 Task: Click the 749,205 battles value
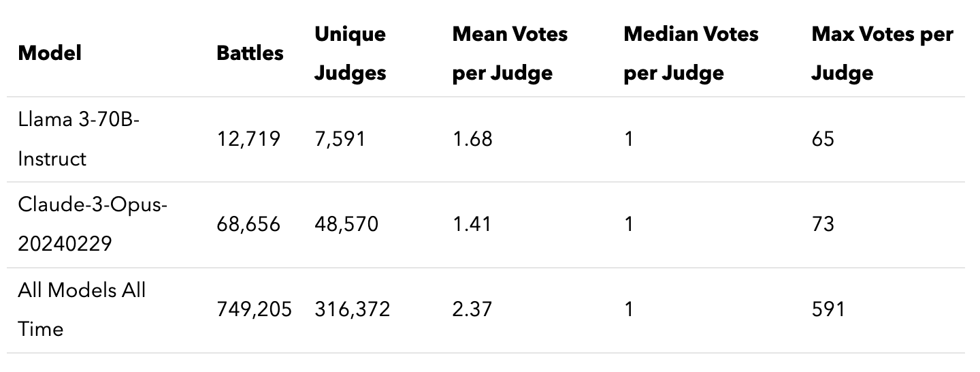(254, 310)
